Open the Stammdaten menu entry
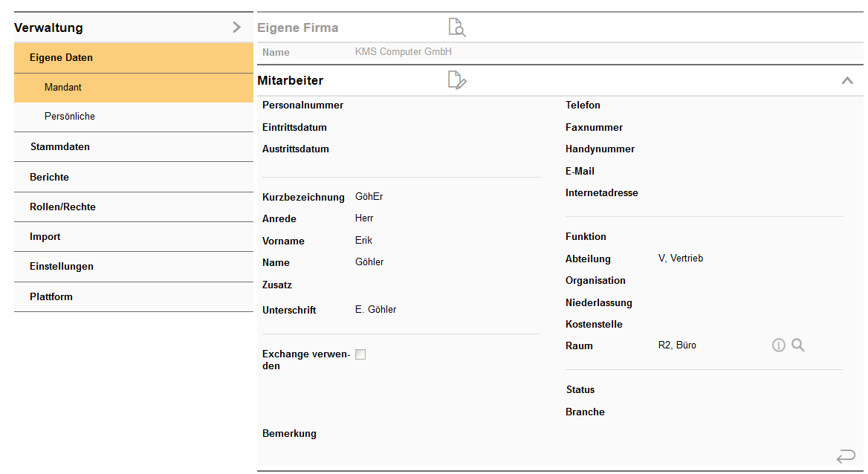The width and height of the screenshot is (868, 474). (59, 147)
